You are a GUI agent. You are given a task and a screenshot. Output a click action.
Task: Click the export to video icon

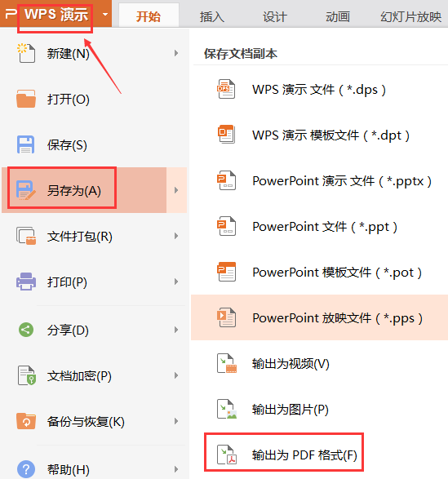coord(227,363)
